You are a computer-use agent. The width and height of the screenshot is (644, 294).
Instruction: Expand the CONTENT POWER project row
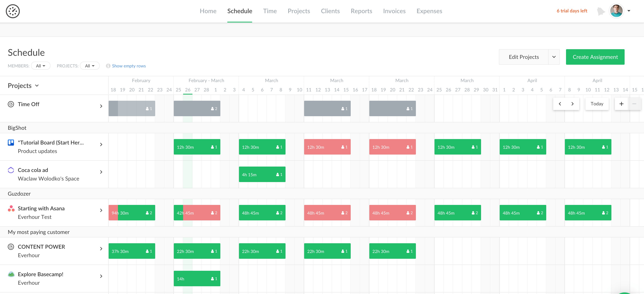101,249
